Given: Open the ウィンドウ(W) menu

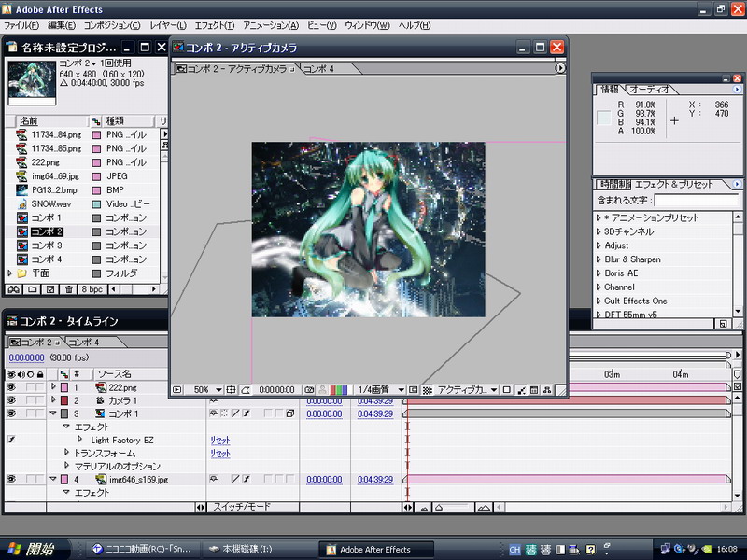Looking at the screenshot, I should tap(367, 25).
